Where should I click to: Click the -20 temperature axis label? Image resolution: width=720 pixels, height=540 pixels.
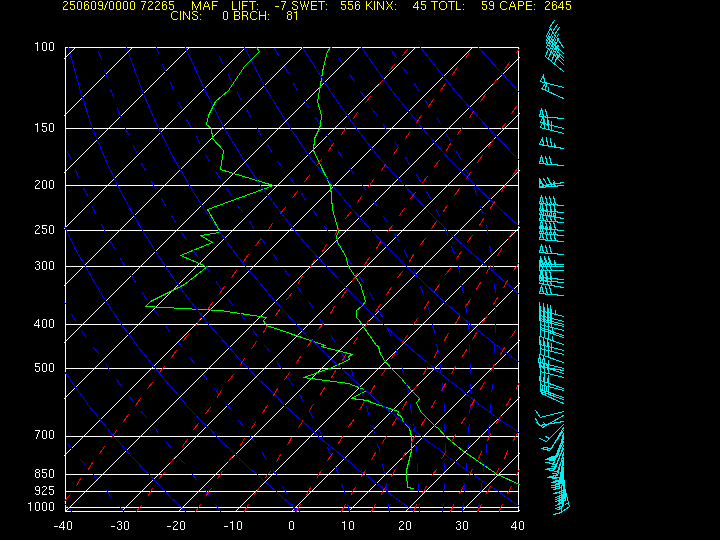tap(177, 526)
